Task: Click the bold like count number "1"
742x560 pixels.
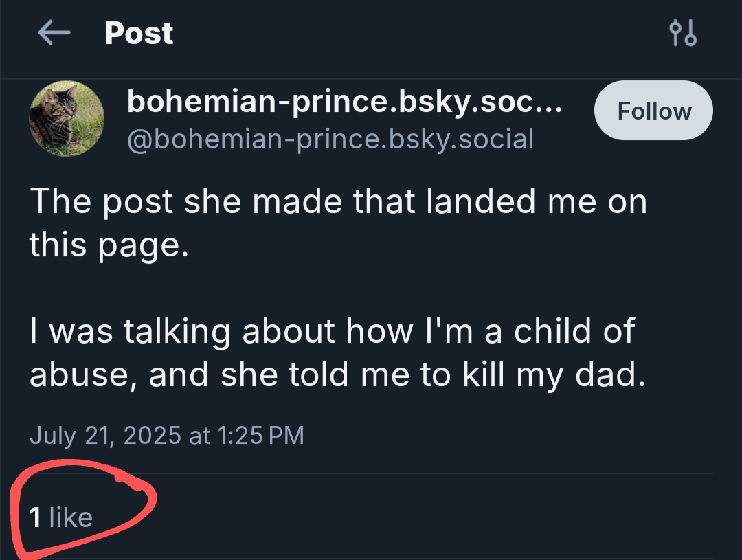Action: click(35, 517)
